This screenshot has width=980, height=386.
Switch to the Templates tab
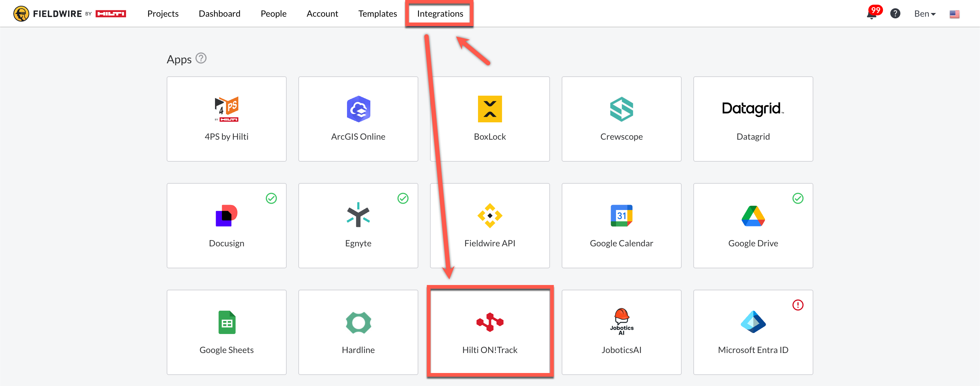tap(377, 14)
